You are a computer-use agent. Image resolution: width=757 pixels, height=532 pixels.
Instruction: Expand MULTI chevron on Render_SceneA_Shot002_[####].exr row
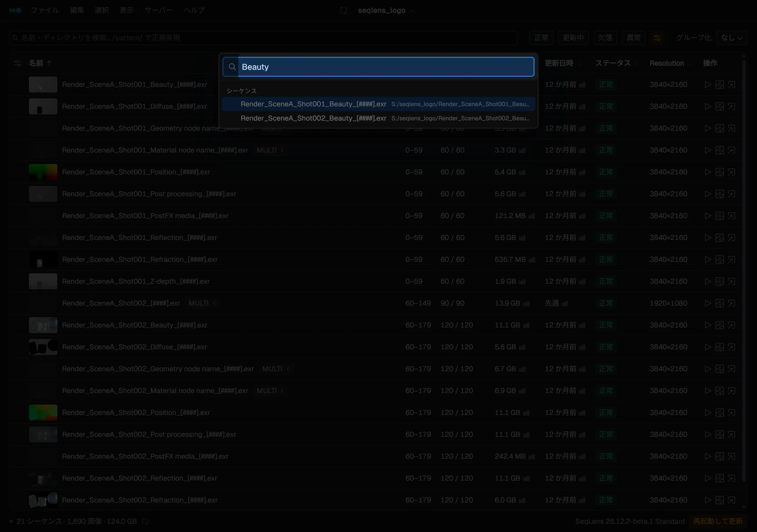coord(214,303)
